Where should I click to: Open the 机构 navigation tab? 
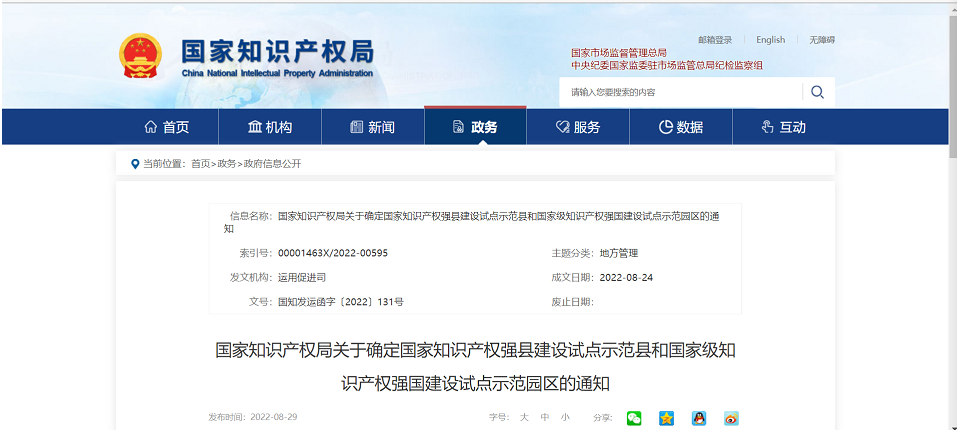(269, 127)
